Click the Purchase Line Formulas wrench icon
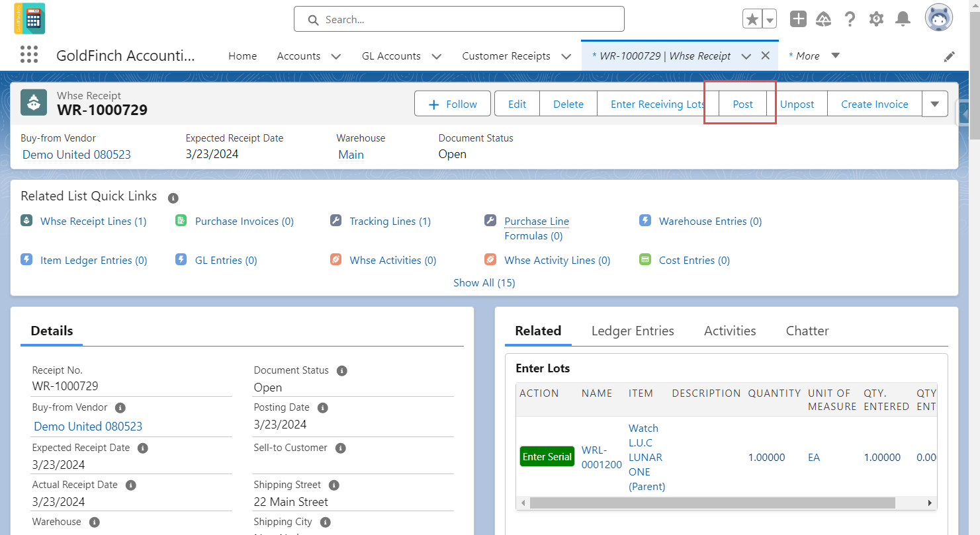 point(490,221)
